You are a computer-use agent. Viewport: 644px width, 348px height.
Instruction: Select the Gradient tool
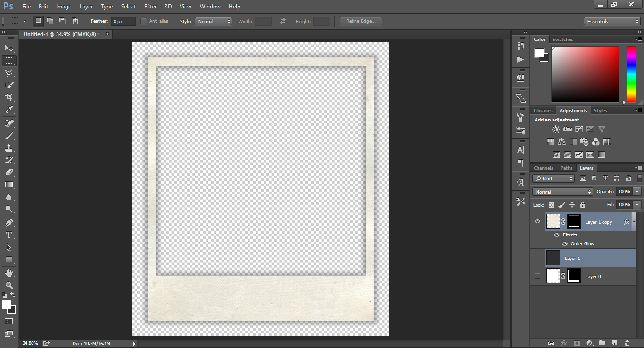[x=9, y=185]
